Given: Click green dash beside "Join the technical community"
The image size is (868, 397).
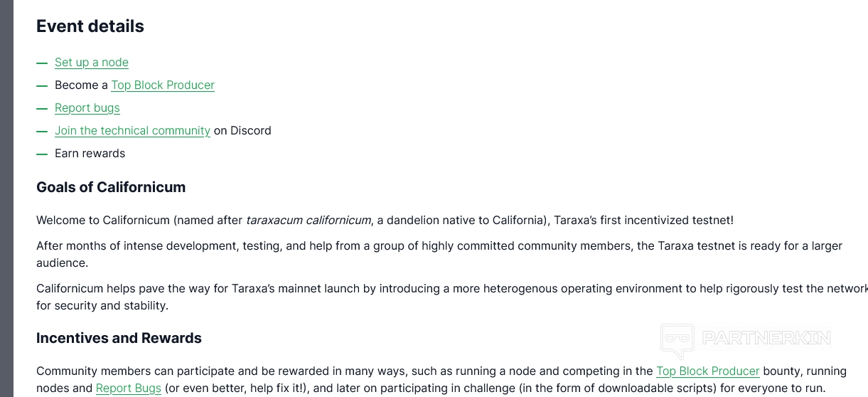Looking at the screenshot, I should click(42, 131).
